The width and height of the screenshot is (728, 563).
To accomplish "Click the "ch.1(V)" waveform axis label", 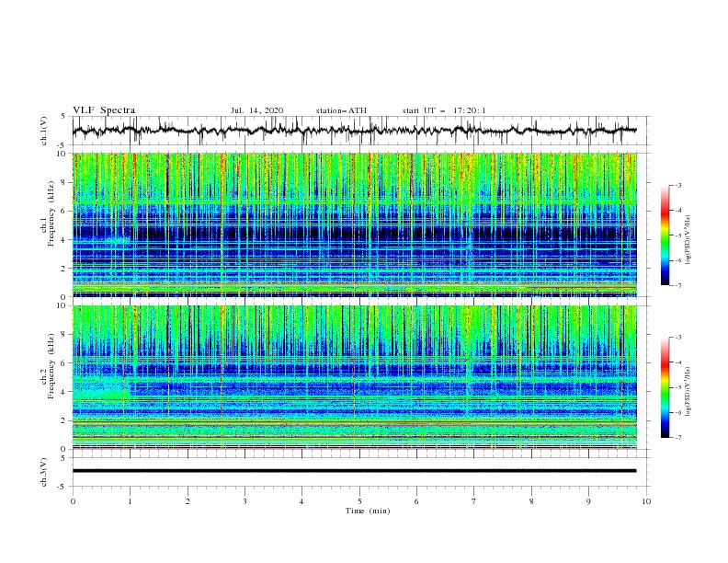I will 44,131.
